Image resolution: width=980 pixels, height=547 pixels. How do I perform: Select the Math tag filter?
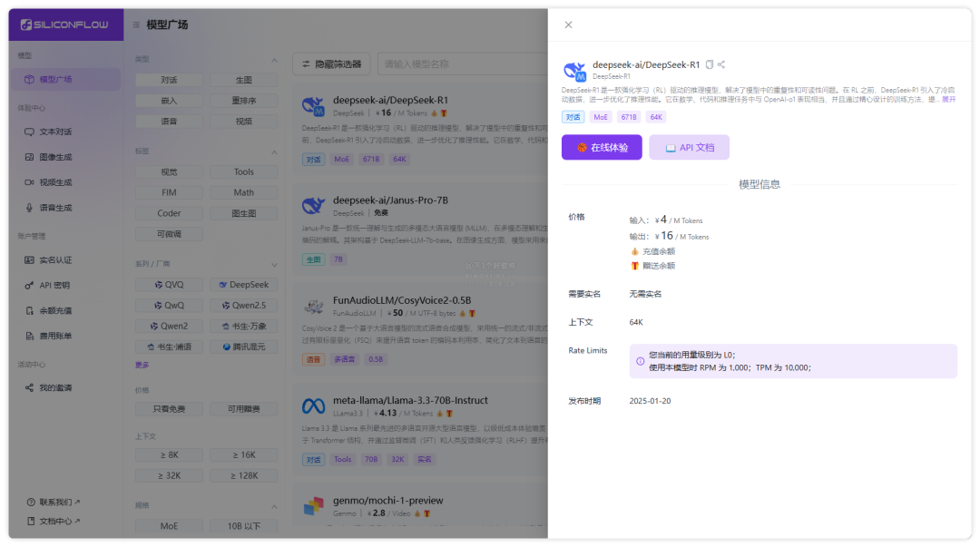tap(244, 192)
